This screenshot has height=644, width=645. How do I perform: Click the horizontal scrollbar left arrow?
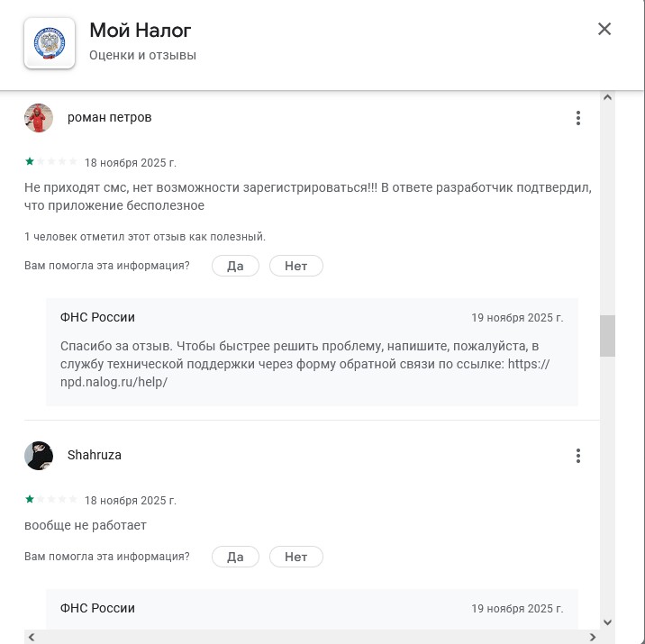(32, 637)
